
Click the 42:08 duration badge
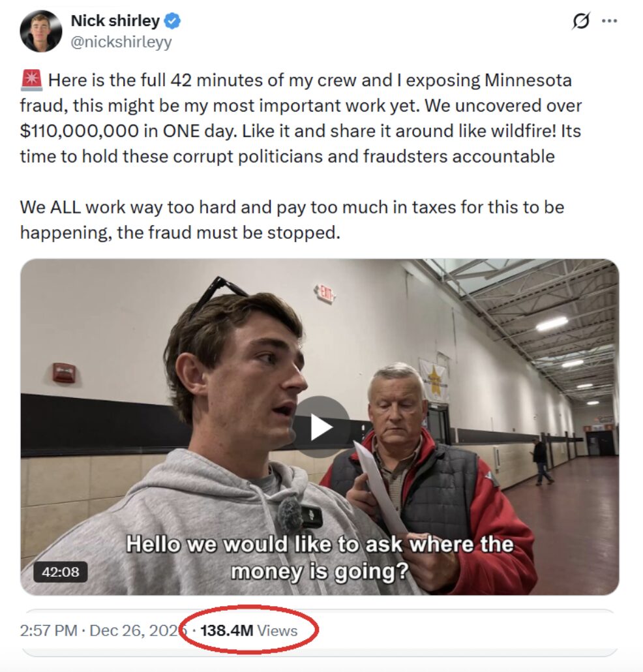coord(61,572)
